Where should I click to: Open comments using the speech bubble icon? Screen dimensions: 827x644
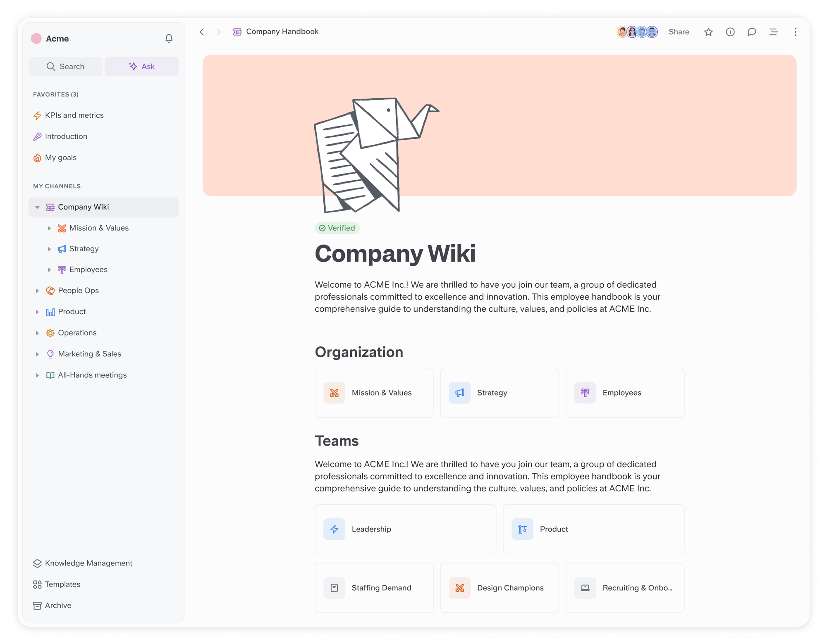(752, 32)
